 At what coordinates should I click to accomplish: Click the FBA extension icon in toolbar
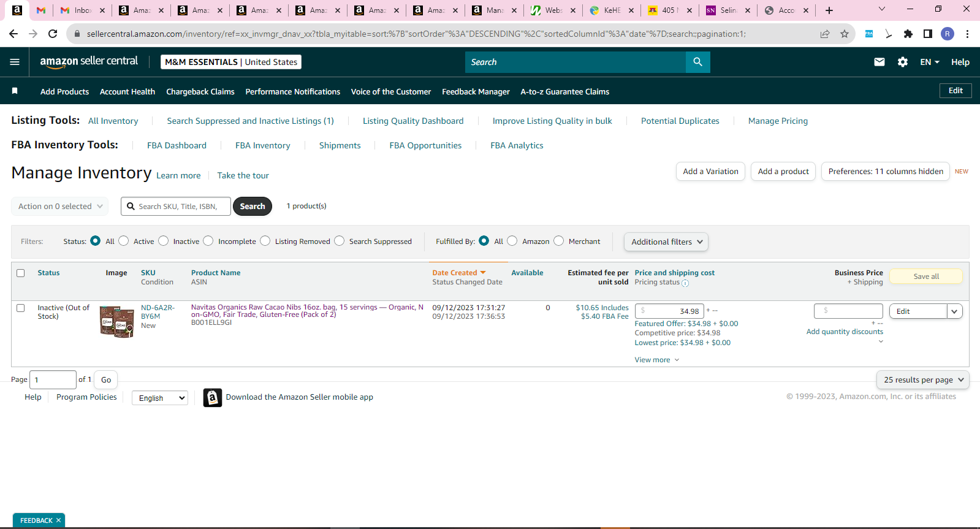pyautogui.click(x=869, y=34)
